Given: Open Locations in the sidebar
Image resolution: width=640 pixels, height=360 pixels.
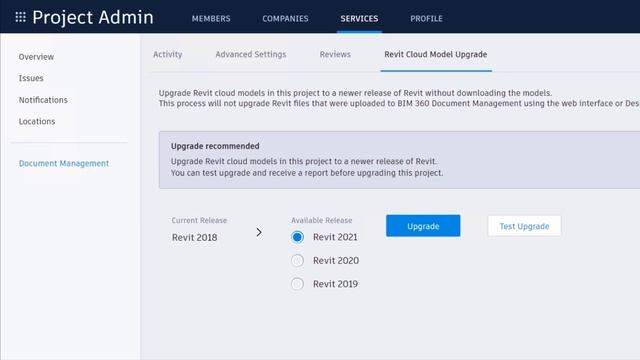Looking at the screenshot, I should [x=37, y=121].
